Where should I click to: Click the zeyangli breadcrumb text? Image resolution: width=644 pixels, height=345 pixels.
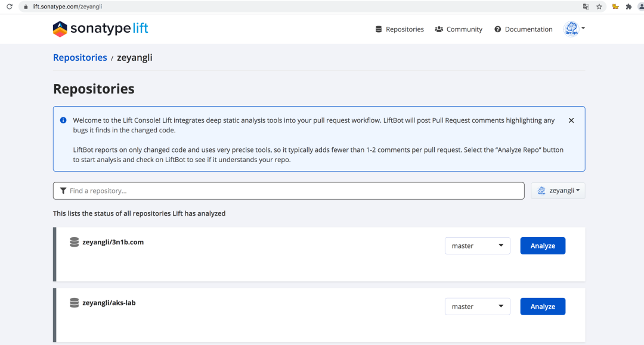tap(135, 57)
